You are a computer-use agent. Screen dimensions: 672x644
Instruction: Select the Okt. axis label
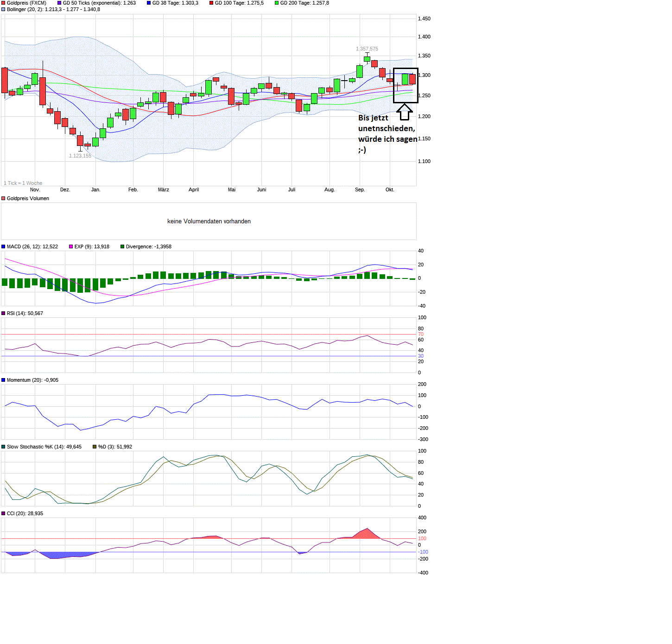pos(390,189)
